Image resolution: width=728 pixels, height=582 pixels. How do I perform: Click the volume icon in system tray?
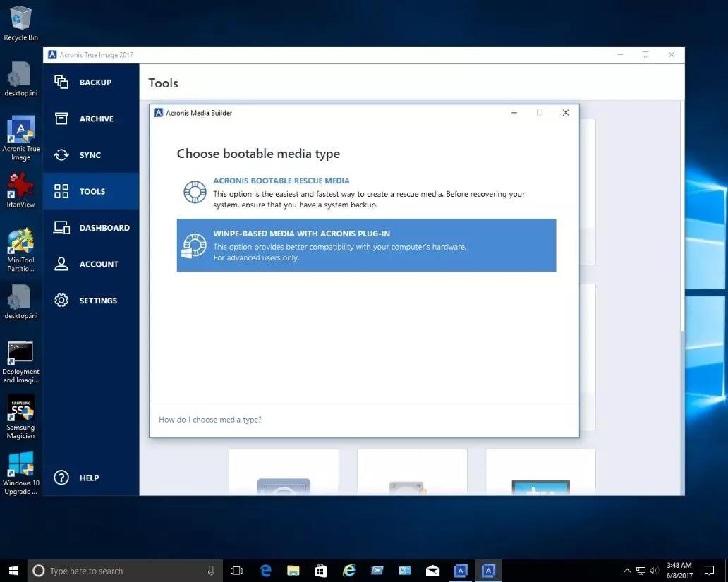click(655, 571)
